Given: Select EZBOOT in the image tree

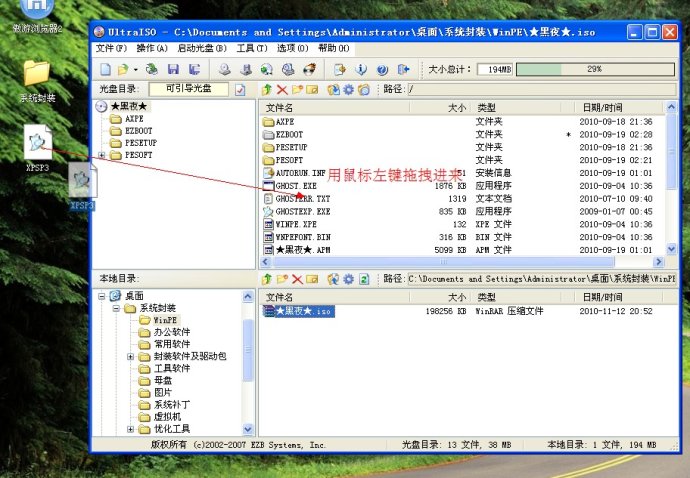Looking at the screenshot, I should [x=139, y=131].
